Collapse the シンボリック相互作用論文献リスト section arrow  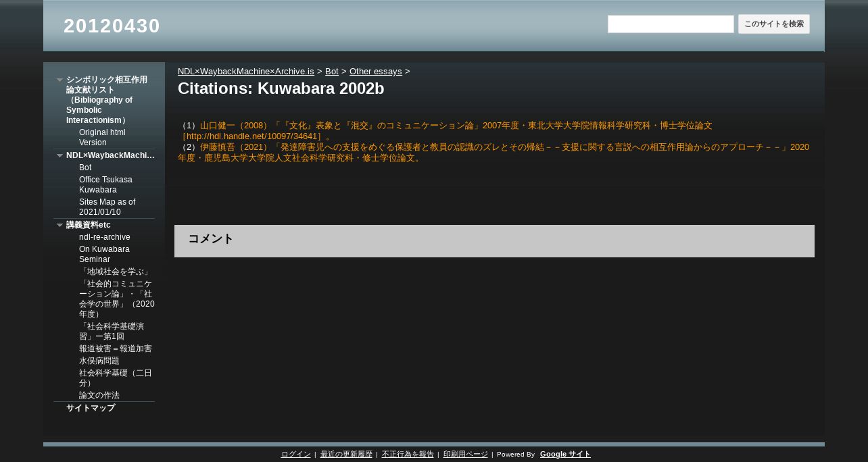(59, 80)
